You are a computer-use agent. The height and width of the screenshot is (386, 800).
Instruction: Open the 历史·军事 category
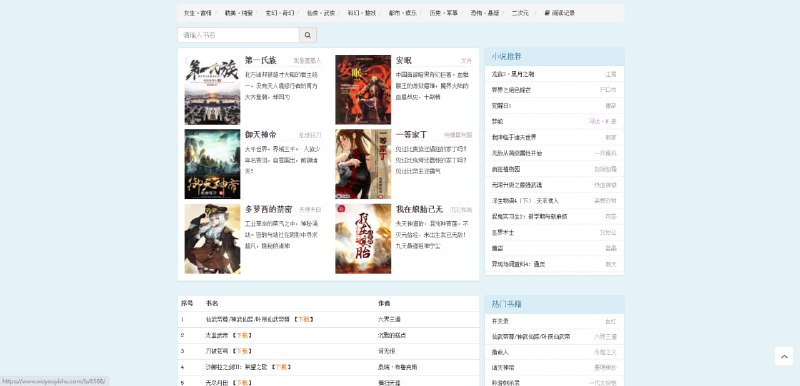[x=444, y=13]
